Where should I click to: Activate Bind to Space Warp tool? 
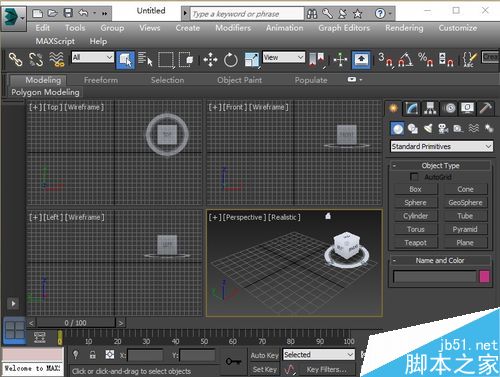click(57, 60)
